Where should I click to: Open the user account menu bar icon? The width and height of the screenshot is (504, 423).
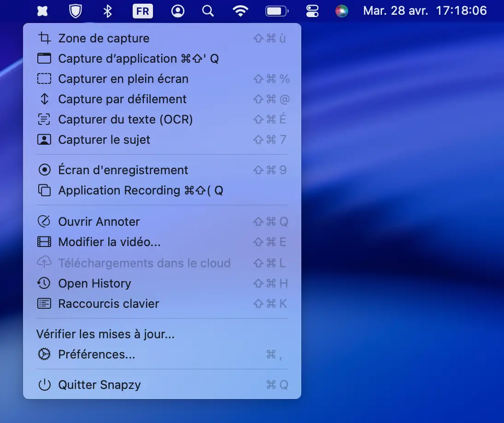[x=178, y=11]
